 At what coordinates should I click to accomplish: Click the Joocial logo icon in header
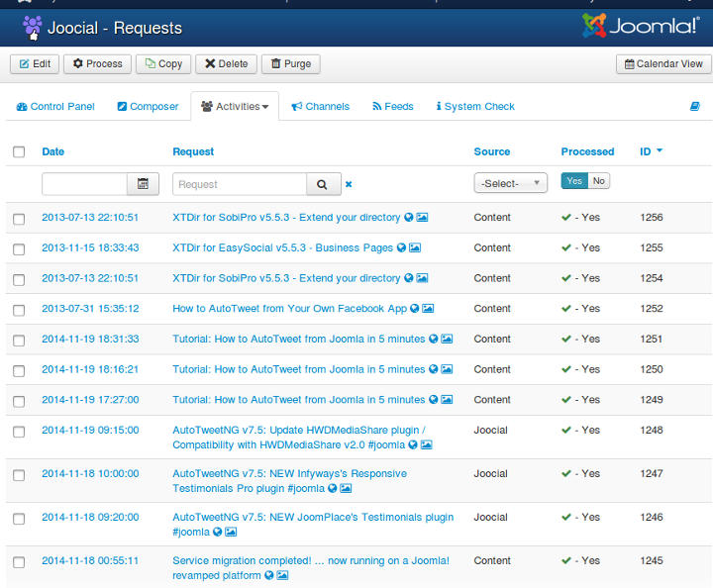(x=33, y=28)
